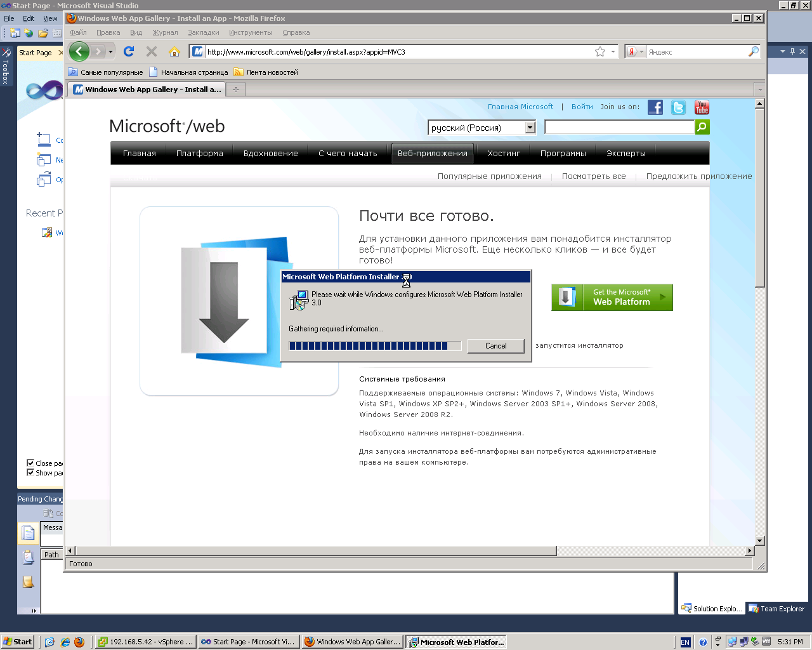Open the Журнал menu
812x650 pixels.
pos(165,32)
